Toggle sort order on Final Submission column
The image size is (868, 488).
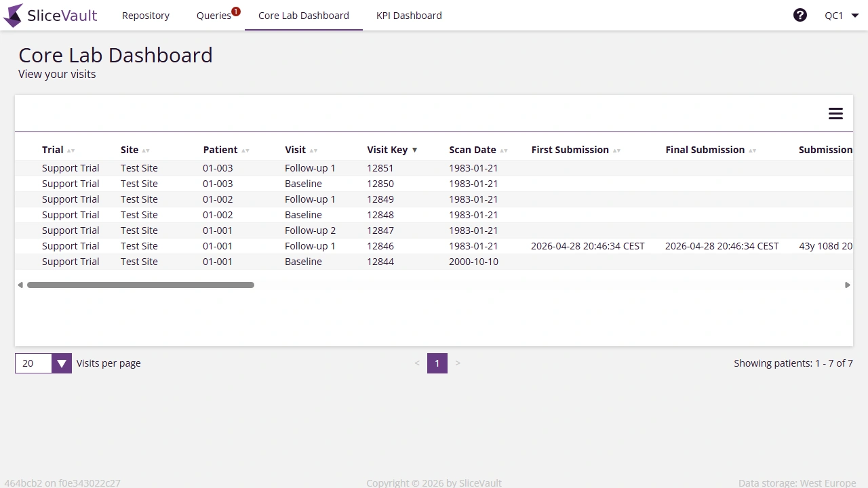752,150
